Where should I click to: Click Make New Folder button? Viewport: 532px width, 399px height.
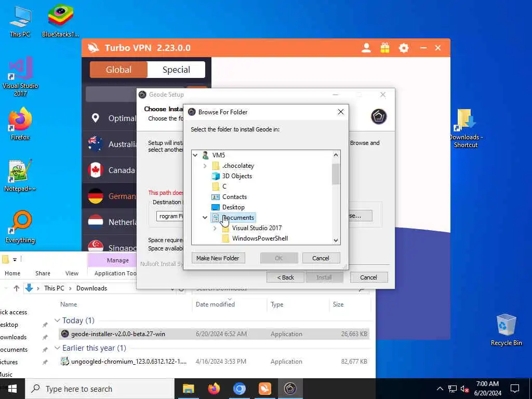click(x=218, y=258)
